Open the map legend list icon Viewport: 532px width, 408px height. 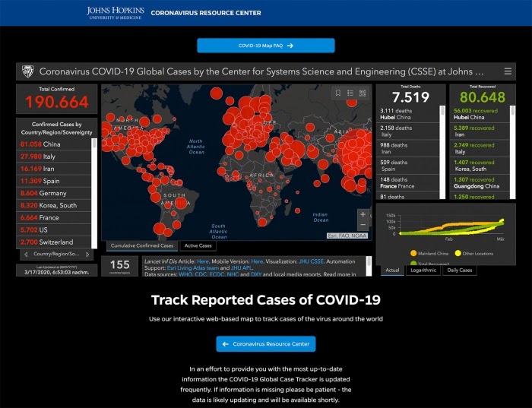tap(350, 93)
